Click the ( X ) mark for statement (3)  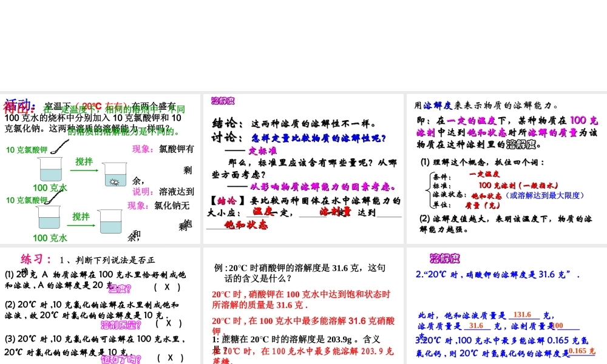pos(171,358)
